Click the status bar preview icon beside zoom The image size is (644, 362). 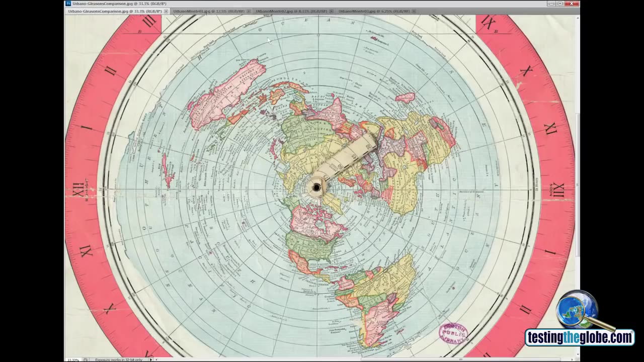click(x=86, y=359)
